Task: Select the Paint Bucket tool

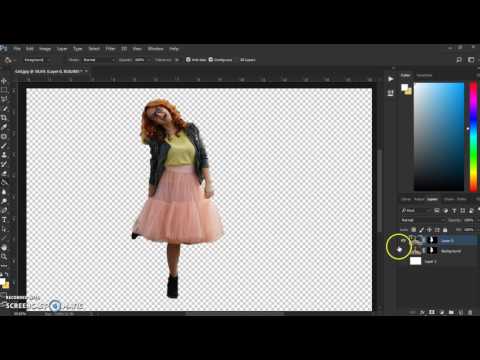Action: pos(4,183)
